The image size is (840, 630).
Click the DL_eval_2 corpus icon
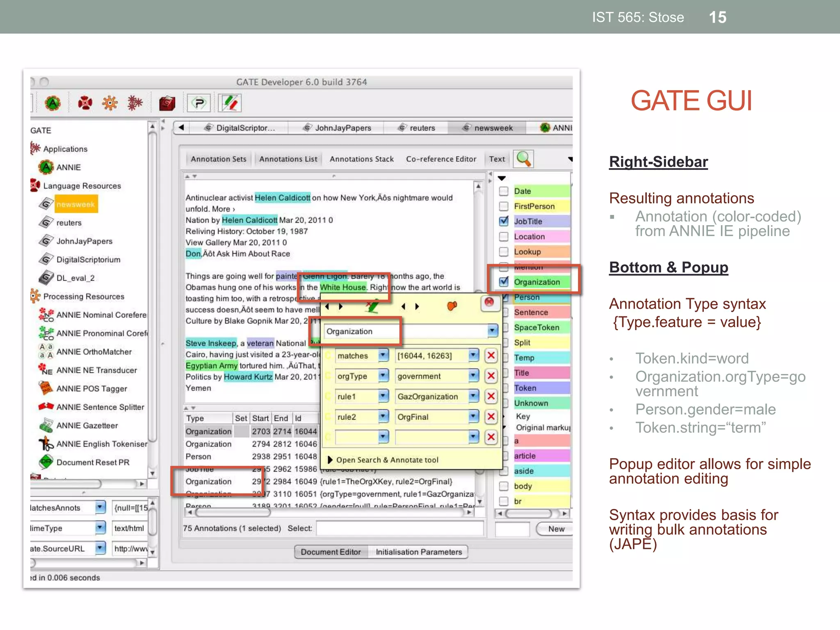[46, 278]
